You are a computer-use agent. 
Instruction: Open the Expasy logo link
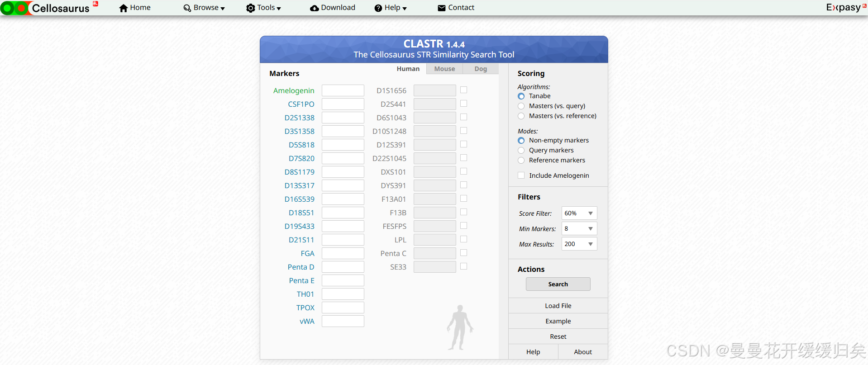[x=846, y=7]
